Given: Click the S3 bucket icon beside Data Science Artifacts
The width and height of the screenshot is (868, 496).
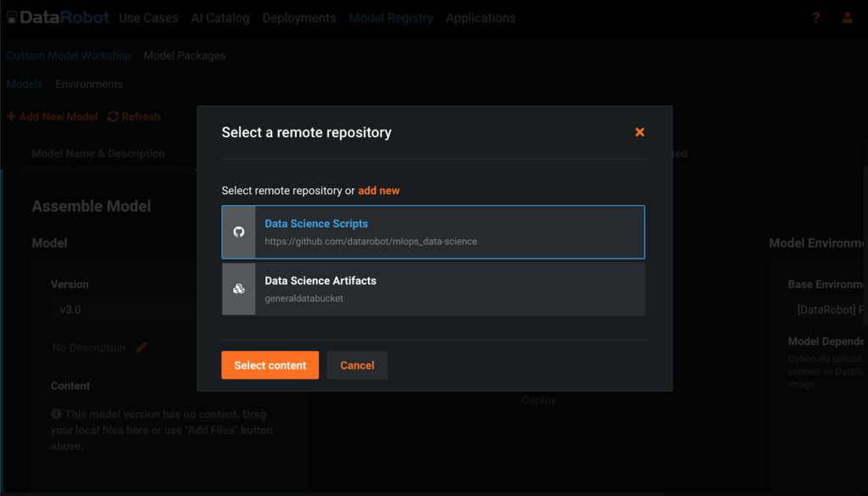Looking at the screenshot, I should [238, 288].
